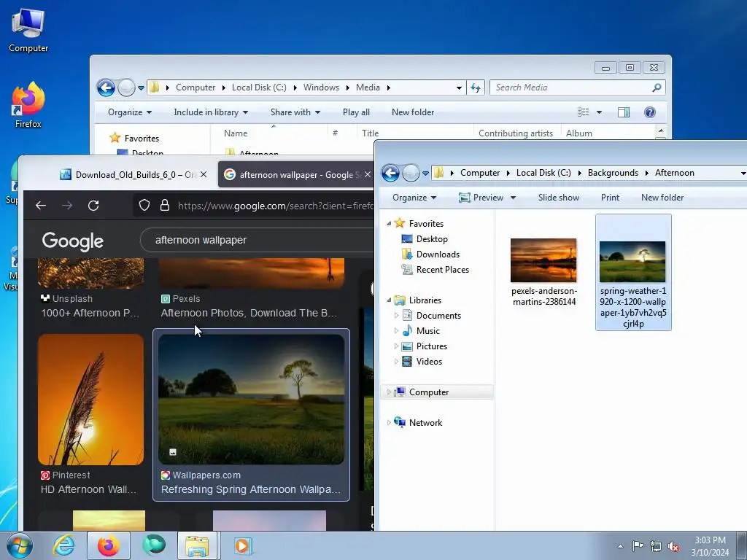The width and height of the screenshot is (747, 560).
Task: Click the Firefox browser back arrow
Action: [41, 205]
